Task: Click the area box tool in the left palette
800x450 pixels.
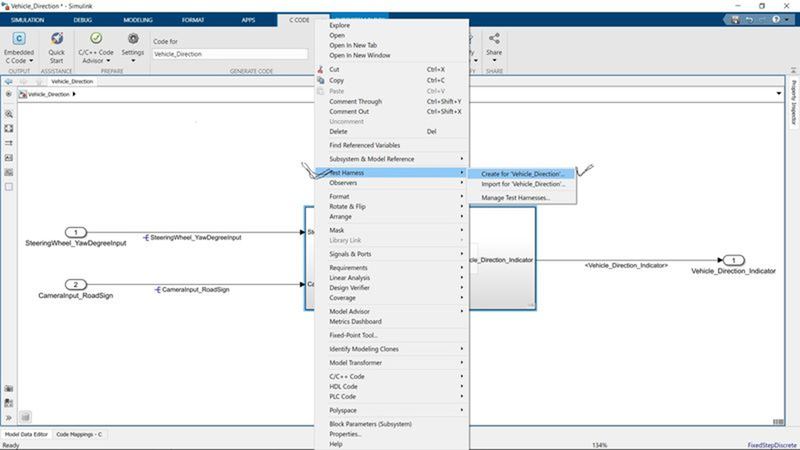Action: tap(9, 187)
